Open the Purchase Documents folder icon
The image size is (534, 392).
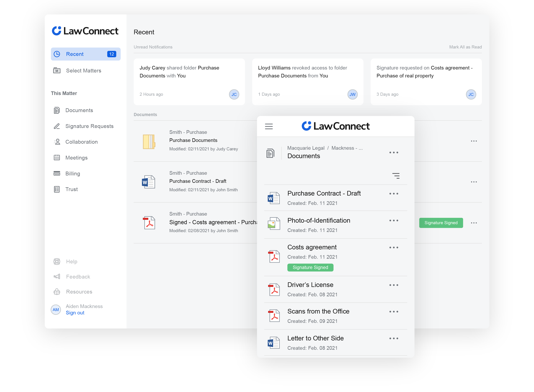coord(149,142)
